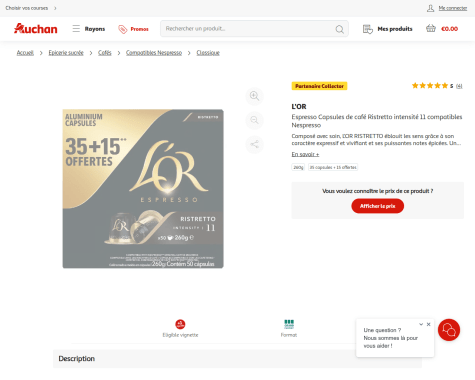The height and width of the screenshot is (380, 475).
Task: Click Choisir vos courses
Action: click(x=31, y=8)
